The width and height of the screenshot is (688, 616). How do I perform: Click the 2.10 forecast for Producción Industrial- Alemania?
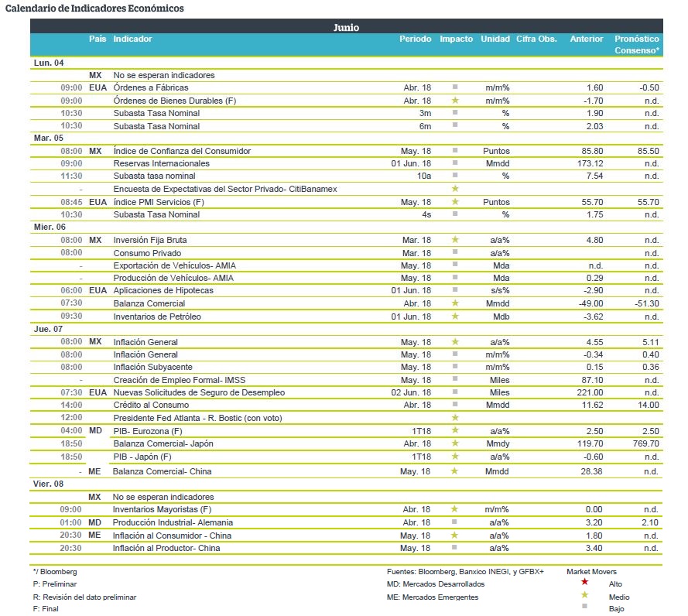649,522
